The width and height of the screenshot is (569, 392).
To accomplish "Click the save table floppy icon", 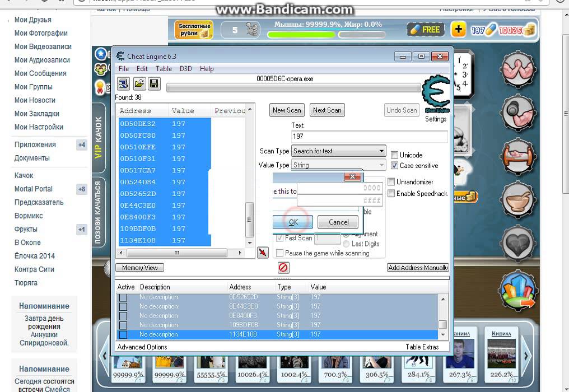I will [154, 84].
